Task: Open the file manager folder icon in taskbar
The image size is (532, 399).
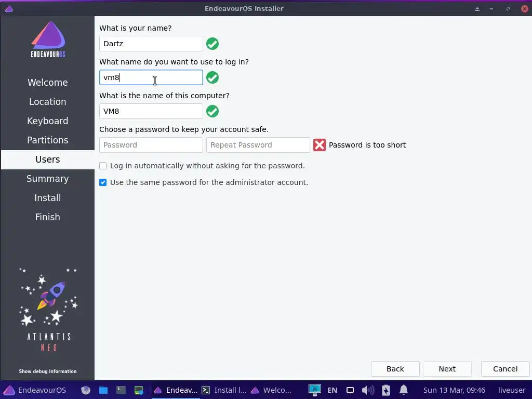Action: pos(103,390)
